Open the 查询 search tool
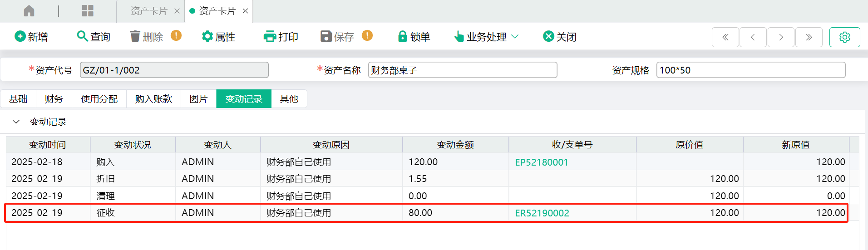The image size is (868, 250). [94, 37]
